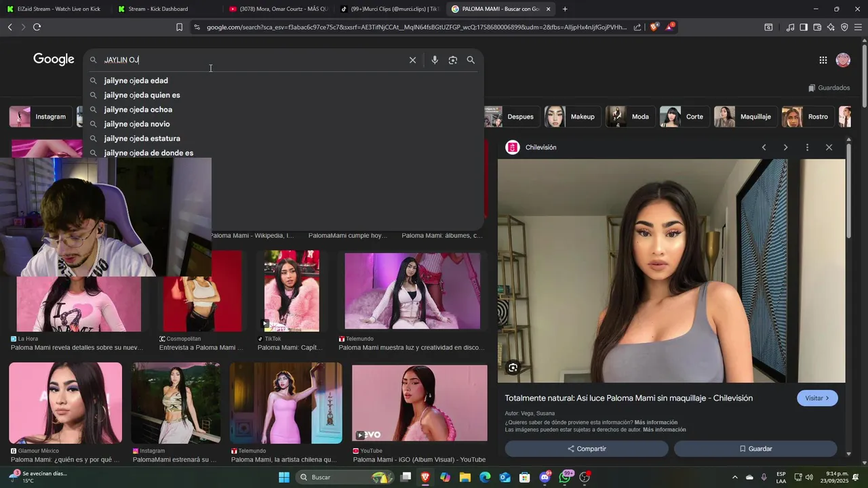Viewport: 868px width, 488px height.
Task: Click the Chilevisión source logo
Action: click(513, 148)
